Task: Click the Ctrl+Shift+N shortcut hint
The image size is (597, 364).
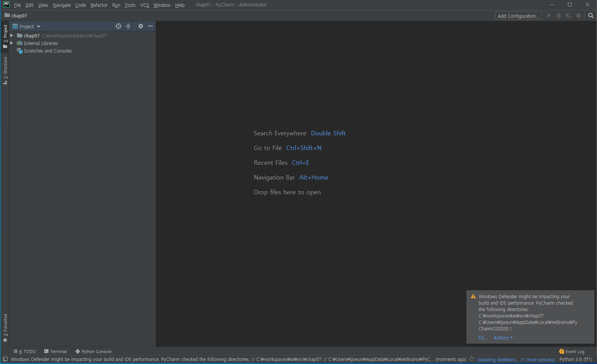Action: [x=304, y=148]
